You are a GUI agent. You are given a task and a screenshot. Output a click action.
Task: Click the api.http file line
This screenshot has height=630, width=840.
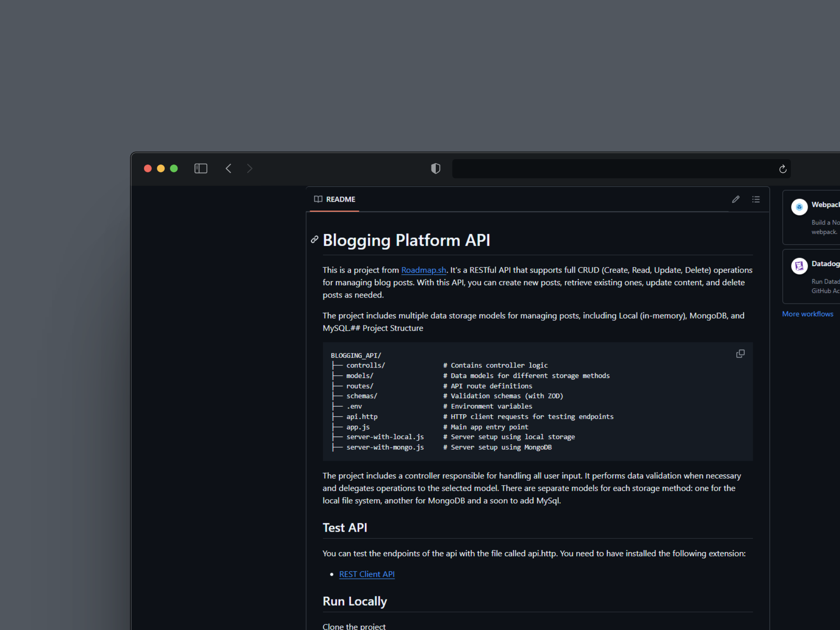(362, 417)
